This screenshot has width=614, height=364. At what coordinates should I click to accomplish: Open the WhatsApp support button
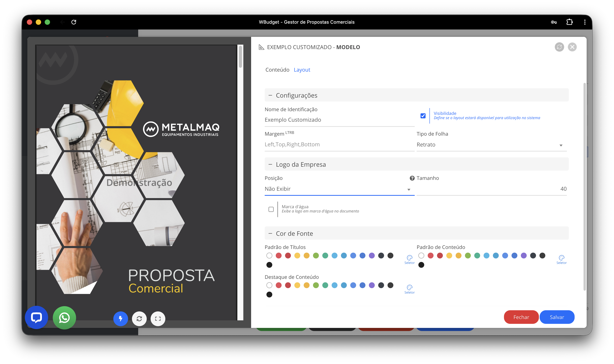point(64,318)
